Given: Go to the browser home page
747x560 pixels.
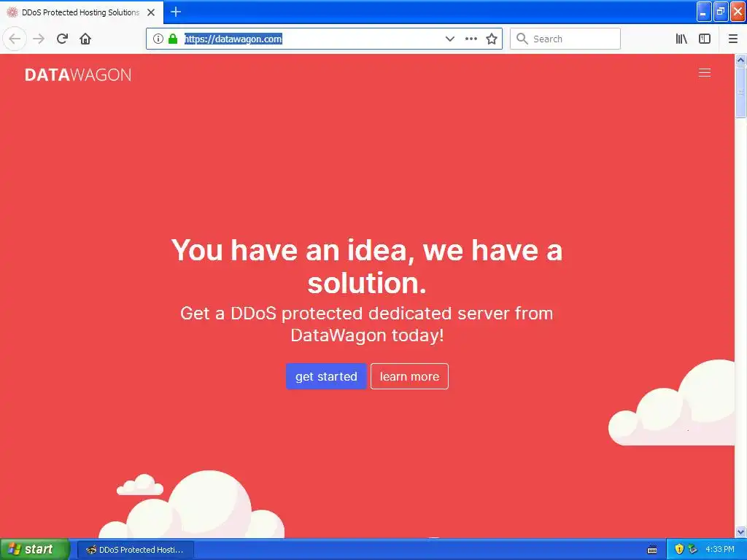Looking at the screenshot, I should pyautogui.click(x=85, y=39).
